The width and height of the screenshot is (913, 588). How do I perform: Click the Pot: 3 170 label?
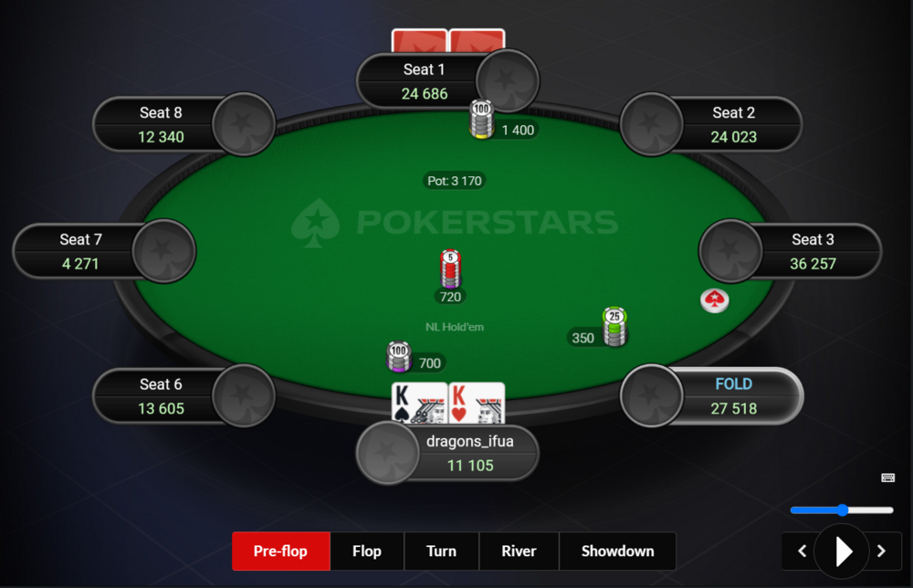coord(455,181)
